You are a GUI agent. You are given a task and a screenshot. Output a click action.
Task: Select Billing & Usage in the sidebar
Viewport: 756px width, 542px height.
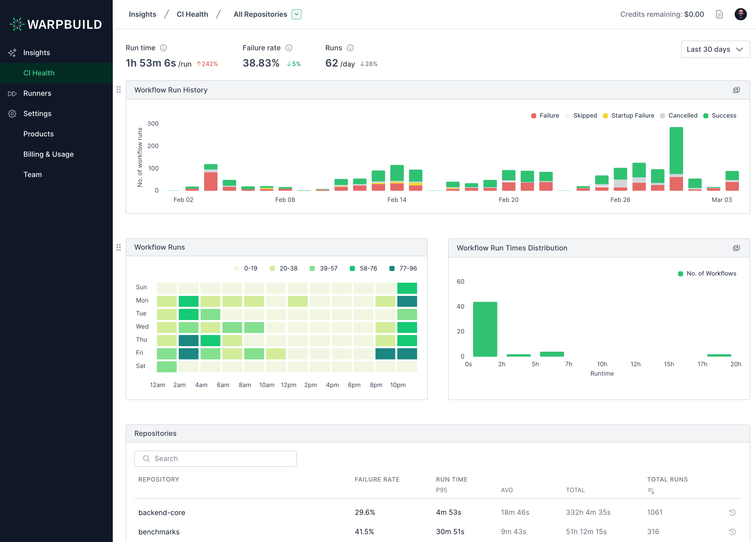48,154
